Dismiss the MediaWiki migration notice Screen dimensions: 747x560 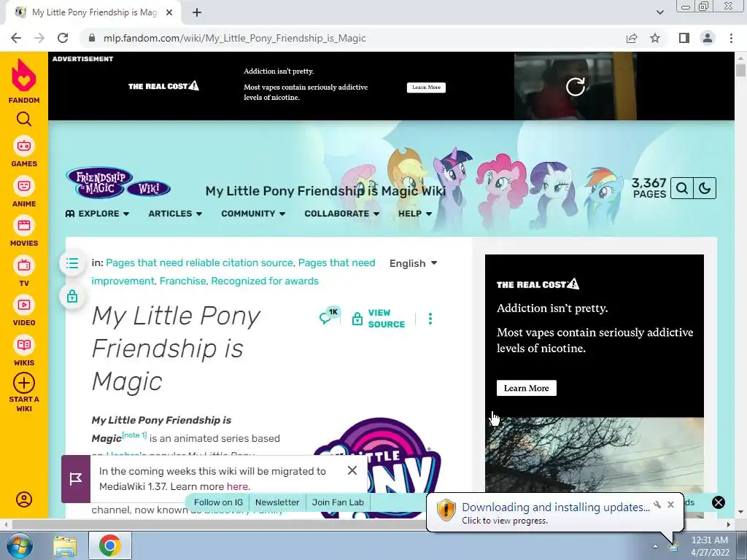(352, 470)
